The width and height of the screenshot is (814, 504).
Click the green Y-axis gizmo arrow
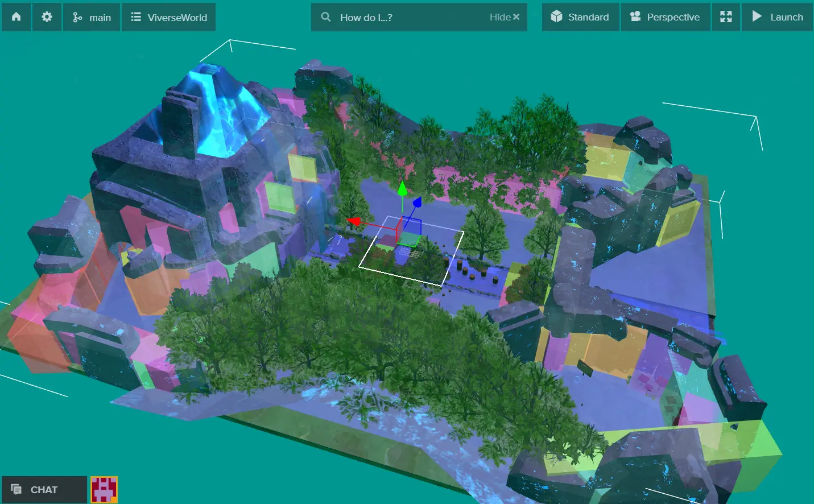point(402,188)
